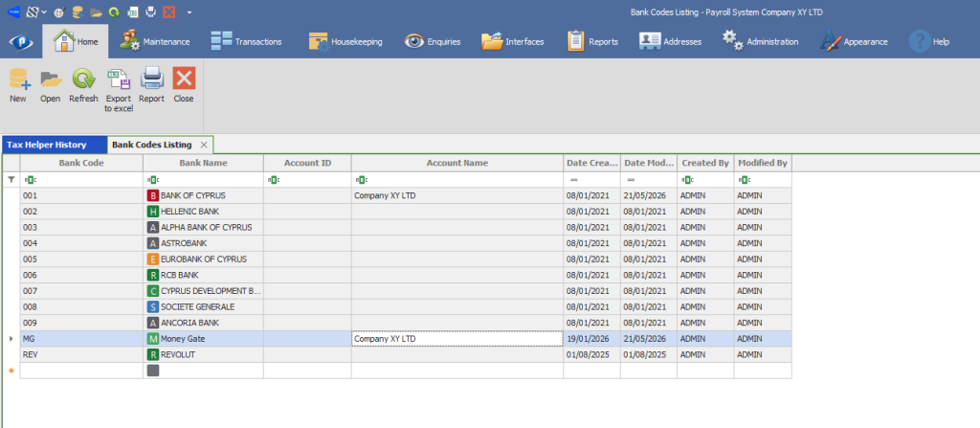Sort by Bank Code column header
Screen dimensions: 980x428
(x=81, y=163)
